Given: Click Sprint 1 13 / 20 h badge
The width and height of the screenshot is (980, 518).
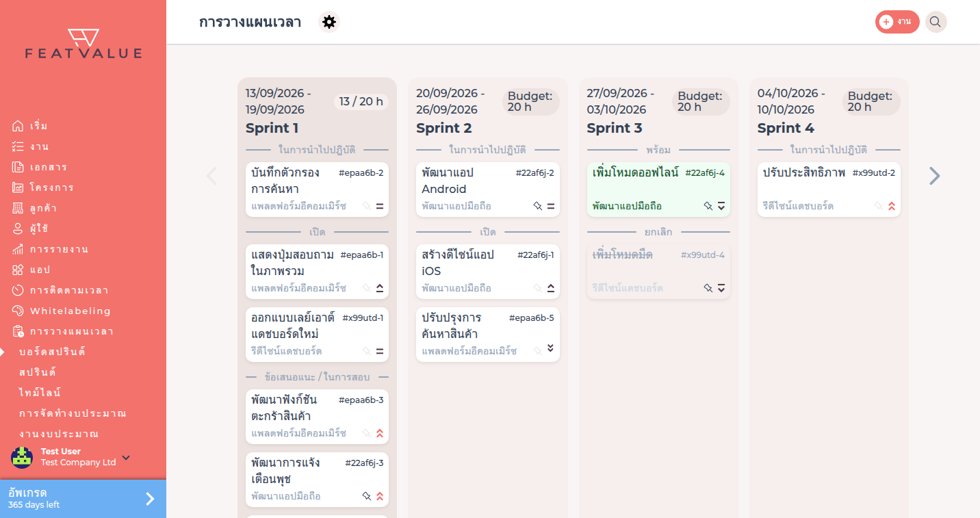Looking at the screenshot, I should [x=361, y=101].
